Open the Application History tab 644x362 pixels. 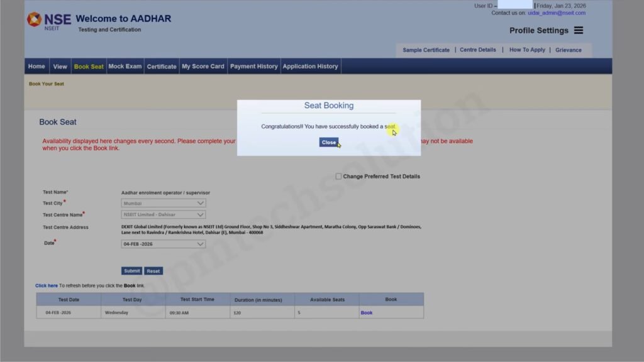pyautogui.click(x=310, y=65)
